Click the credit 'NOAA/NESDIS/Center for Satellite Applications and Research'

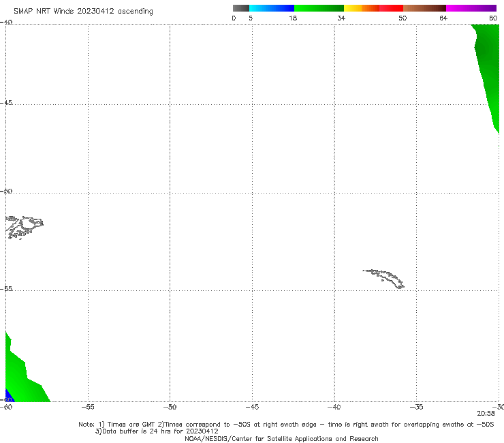(281, 438)
